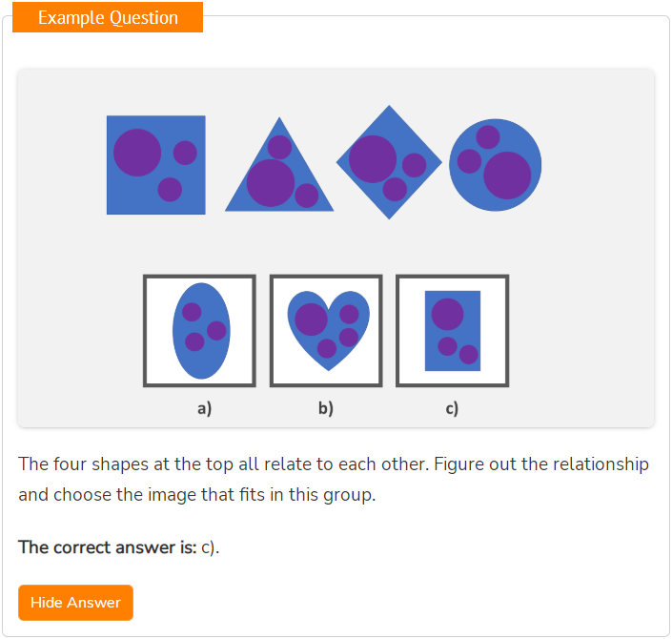Image resolution: width=672 pixels, height=639 pixels.
Task: Click the label c) below the rectangle option
Action: 452,408
